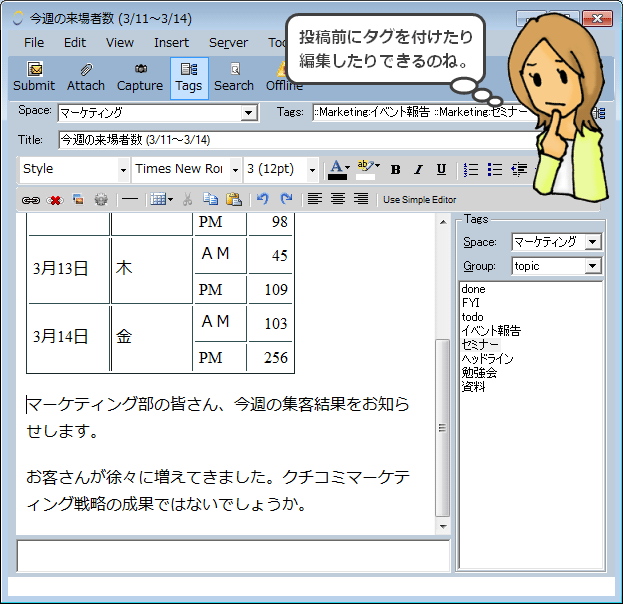Click Use Simple Editor

(419, 200)
